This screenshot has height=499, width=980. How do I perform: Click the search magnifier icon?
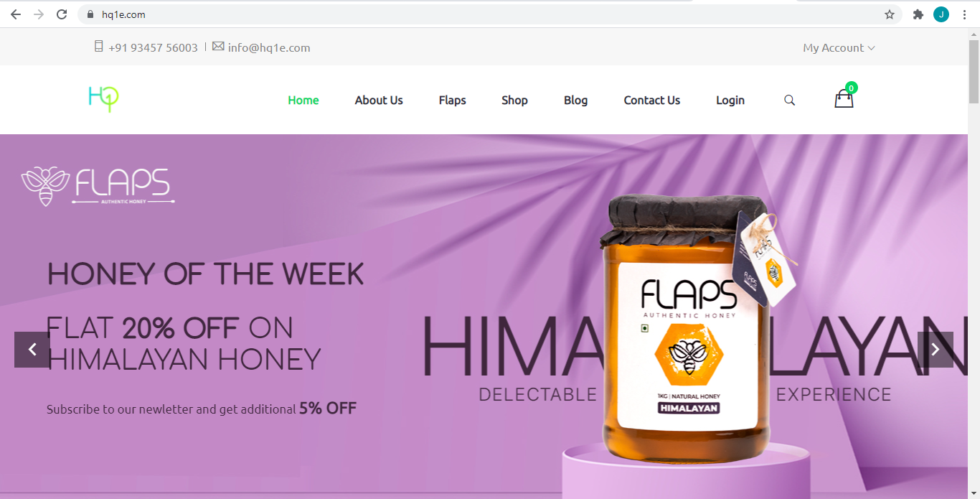789,101
